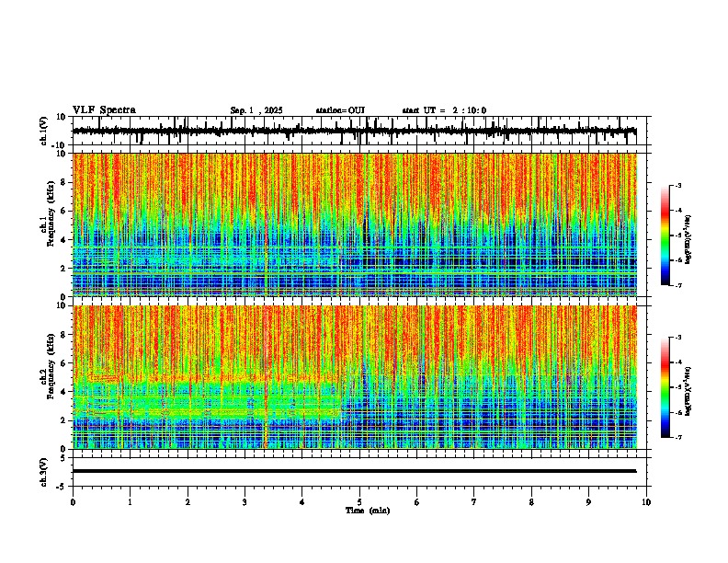The width and height of the screenshot is (728, 563).
Task: Click time axis tick label "4"
Action: pos(302,502)
